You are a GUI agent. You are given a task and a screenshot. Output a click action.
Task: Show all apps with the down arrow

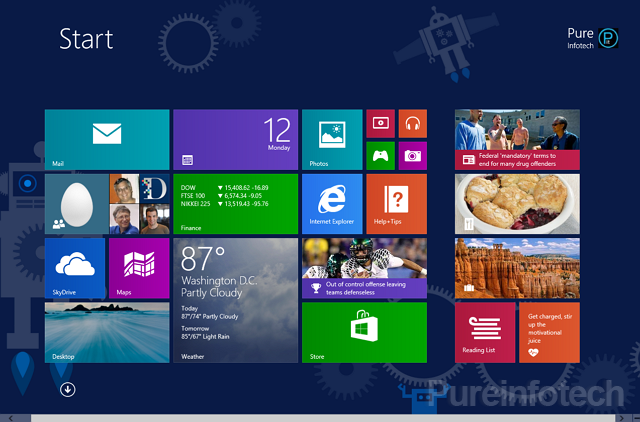(x=68, y=389)
